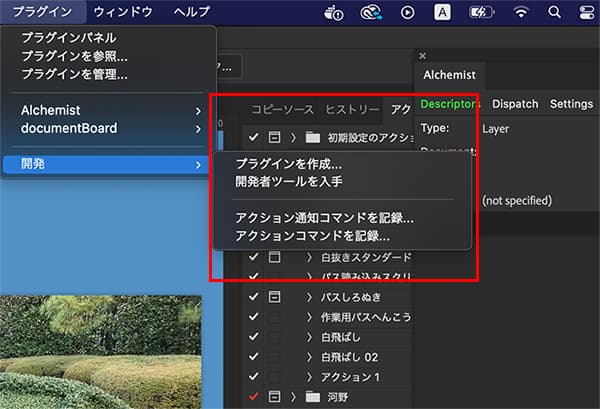The image size is (600, 409).
Task: Expand the 河野 action set folder
Action: point(293,397)
